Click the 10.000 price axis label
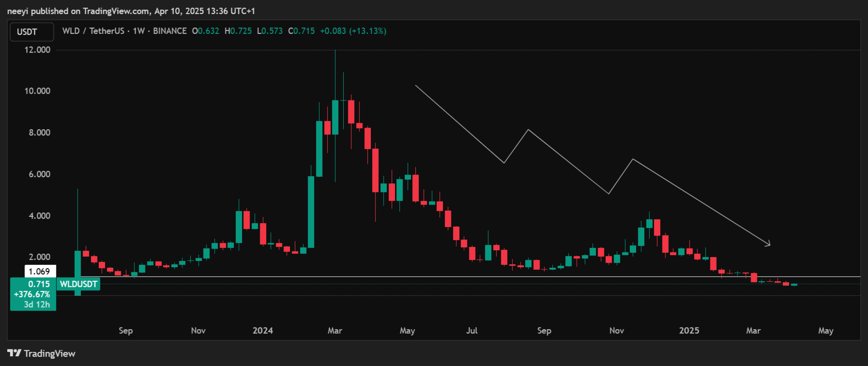 click(37, 91)
